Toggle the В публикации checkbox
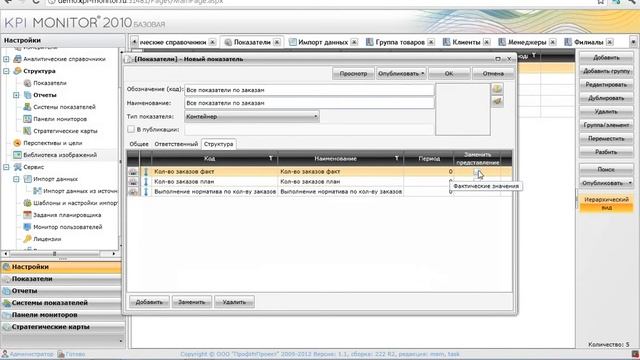Image resolution: width=640 pixels, height=360 pixels. pyautogui.click(x=131, y=129)
